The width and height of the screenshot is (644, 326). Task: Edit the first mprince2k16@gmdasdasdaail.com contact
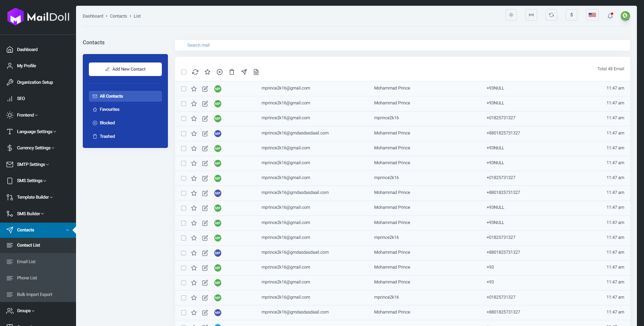205,133
